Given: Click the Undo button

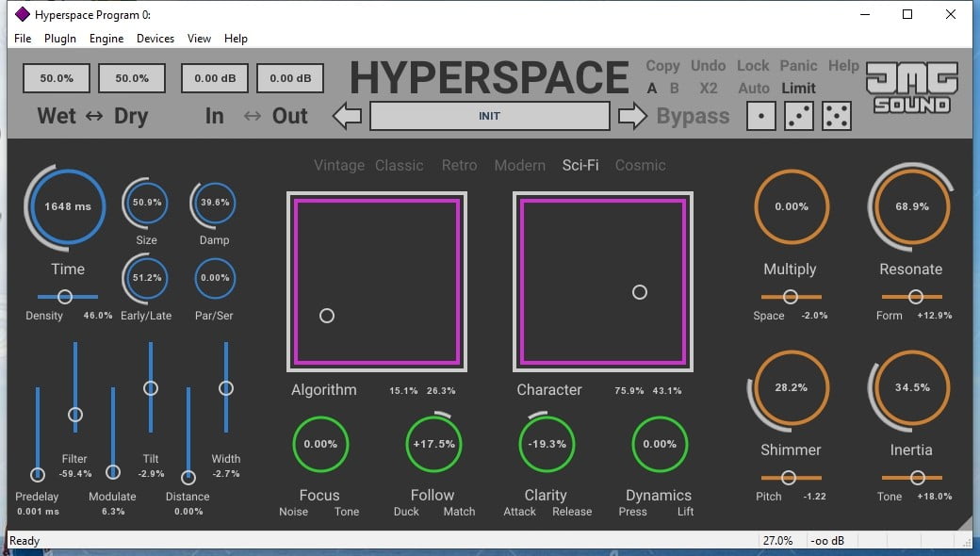Looking at the screenshot, I should [708, 66].
